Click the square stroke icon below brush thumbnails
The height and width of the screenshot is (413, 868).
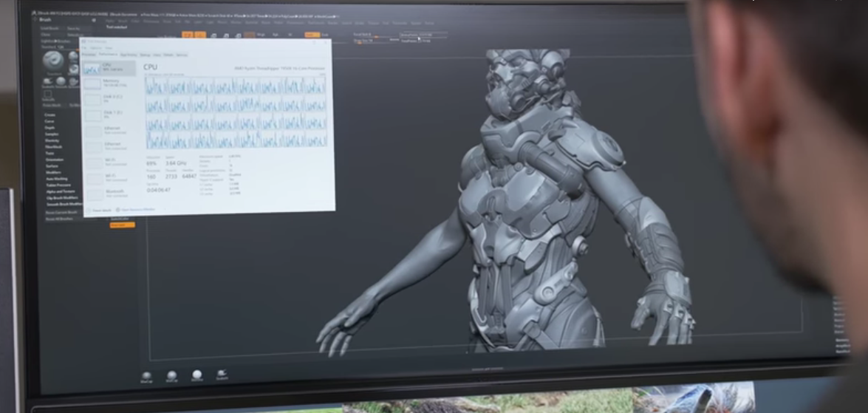[x=47, y=94]
